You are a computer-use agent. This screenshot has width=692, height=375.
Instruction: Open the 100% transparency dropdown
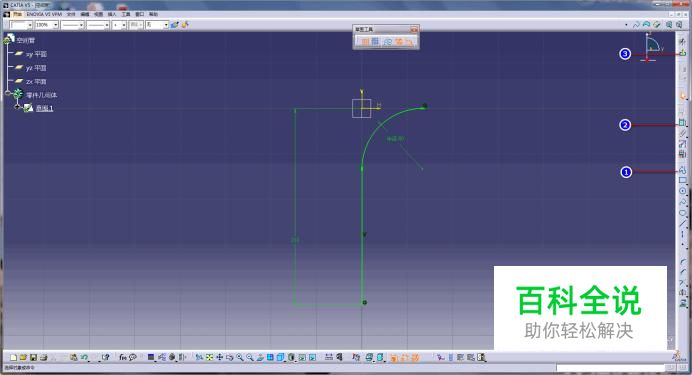pos(47,25)
